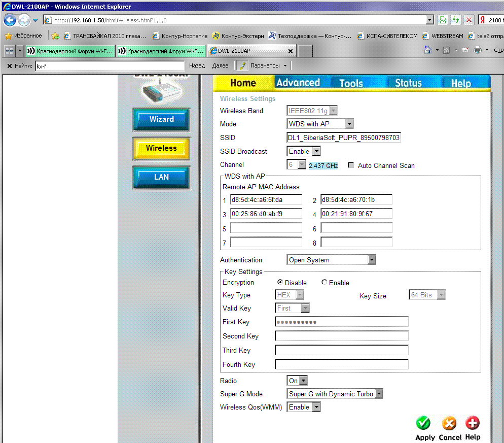Open the Authentication Open System dropdown
The height and width of the screenshot is (443, 504).
pos(331,260)
